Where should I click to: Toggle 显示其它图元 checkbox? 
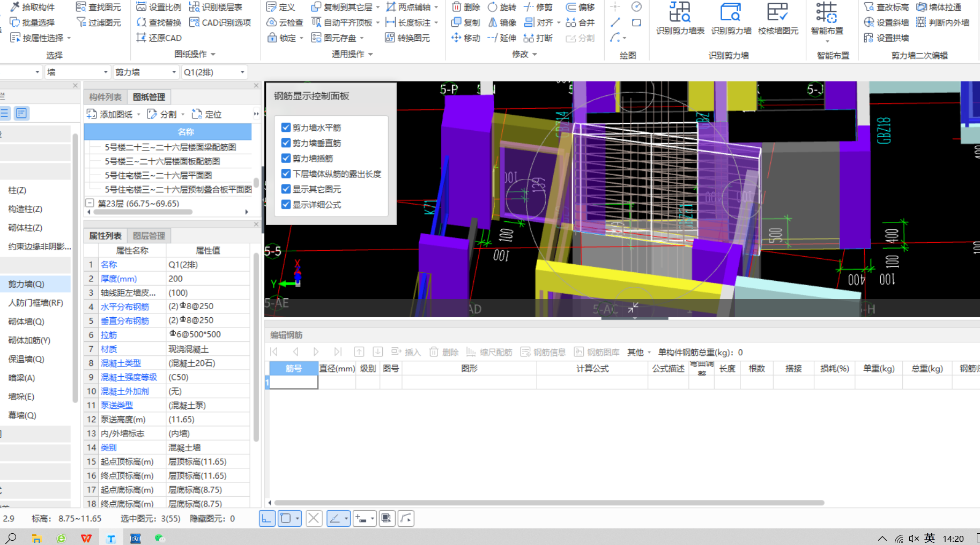tap(286, 189)
